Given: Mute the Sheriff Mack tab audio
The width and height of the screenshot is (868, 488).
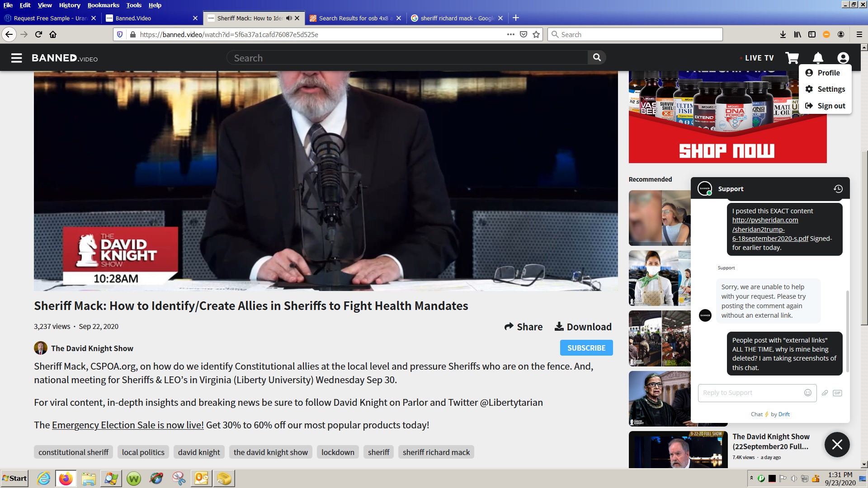Looking at the screenshot, I should tap(289, 18).
